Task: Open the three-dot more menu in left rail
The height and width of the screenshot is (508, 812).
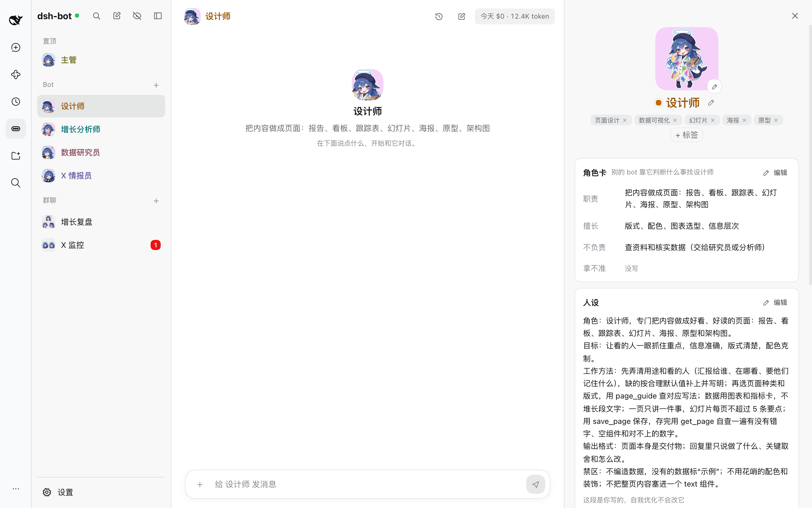Action: pyautogui.click(x=16, y=489)
